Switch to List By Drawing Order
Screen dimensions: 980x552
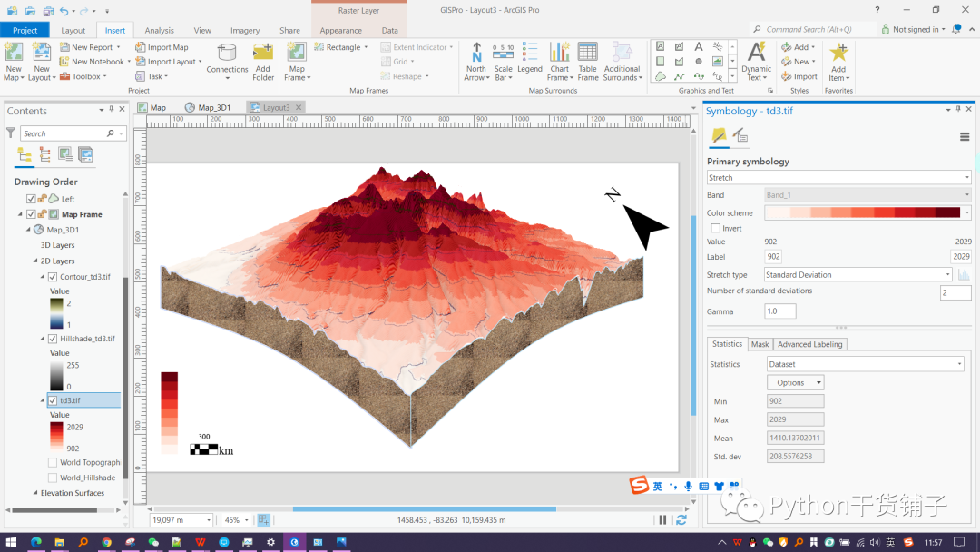pyautogui.click(x=24, y=154)
